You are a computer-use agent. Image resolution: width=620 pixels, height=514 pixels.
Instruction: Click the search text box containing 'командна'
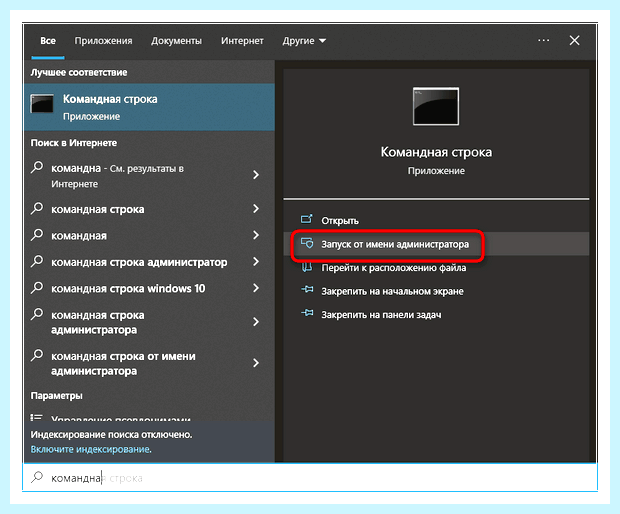tap(310, 478)
